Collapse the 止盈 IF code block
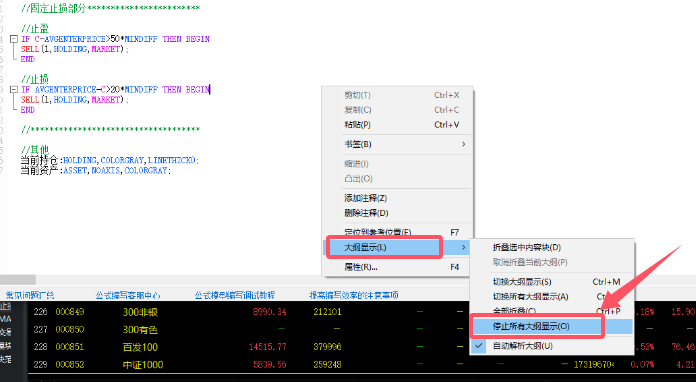This screenshot has height=382, width=696. (x=14, y=39)
